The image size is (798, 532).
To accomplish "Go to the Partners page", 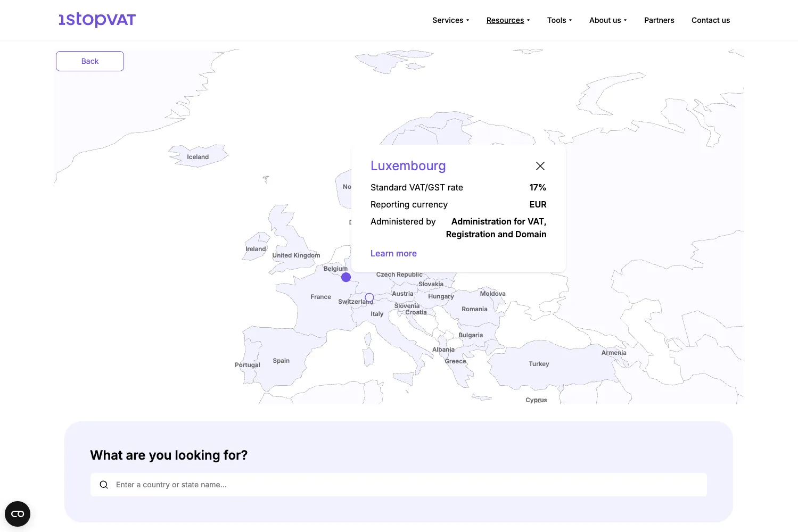I will click(x=659, y=20).
